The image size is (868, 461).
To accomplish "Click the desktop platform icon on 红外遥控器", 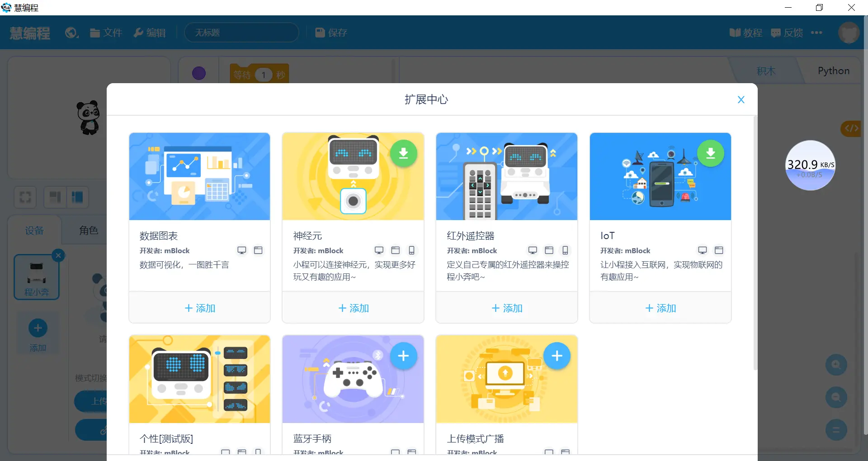I will tap(533, 250).
